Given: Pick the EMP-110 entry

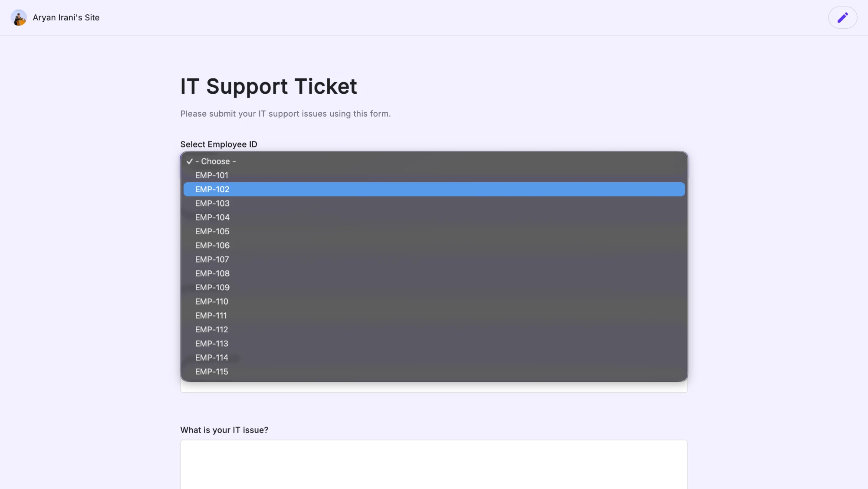Looking at the screenshot, I should coord(434,302).
